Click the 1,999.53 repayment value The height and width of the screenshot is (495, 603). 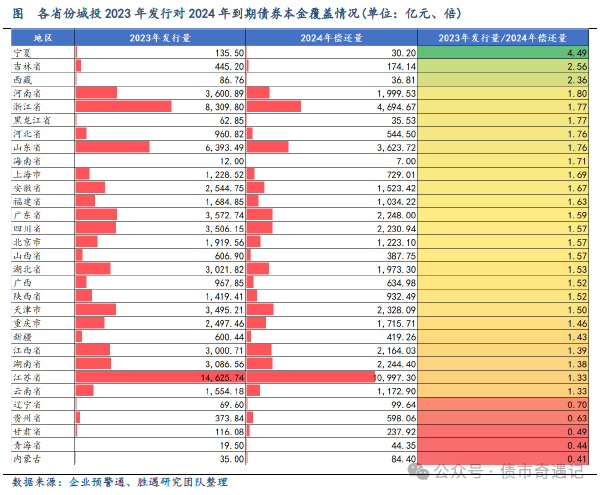pos(396,93)
